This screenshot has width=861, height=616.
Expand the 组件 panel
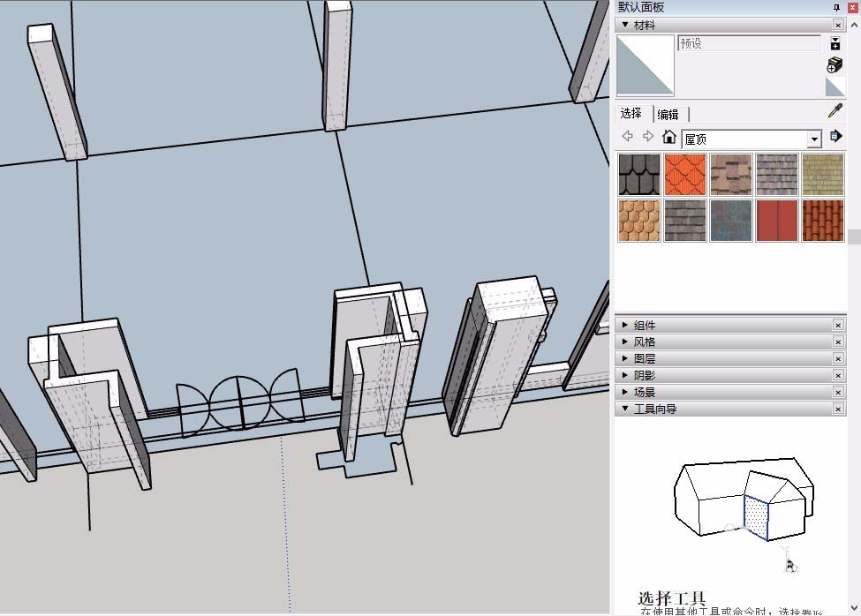coord(626,326)
